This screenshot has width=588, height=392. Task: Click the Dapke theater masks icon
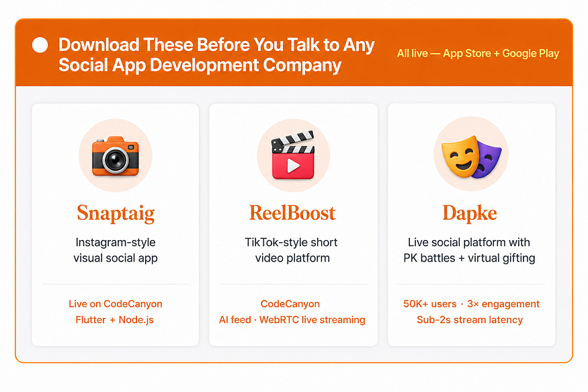pos(471,157)
